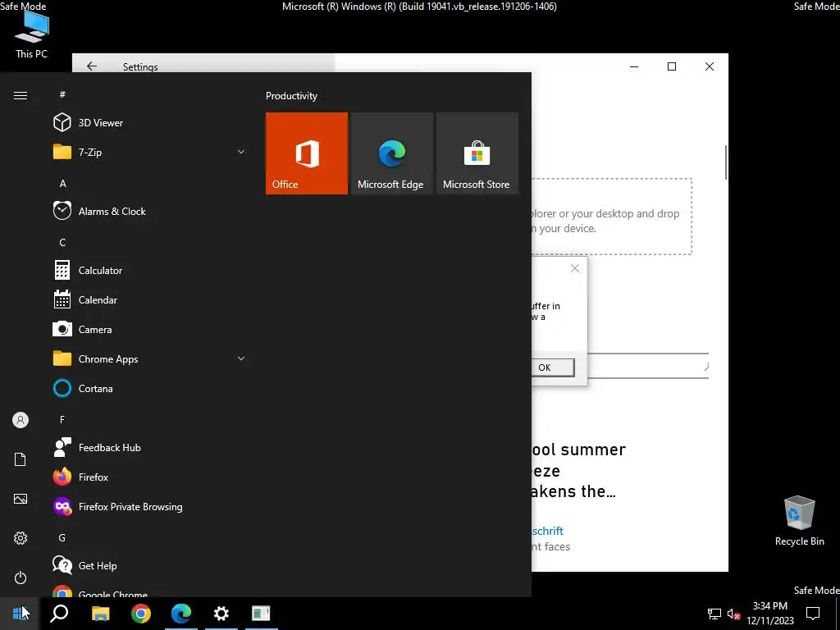The height and width of the screenshot is (630, 840).
Task: Open the Recycle Bin desktop icon
Action: pos(799,521)
